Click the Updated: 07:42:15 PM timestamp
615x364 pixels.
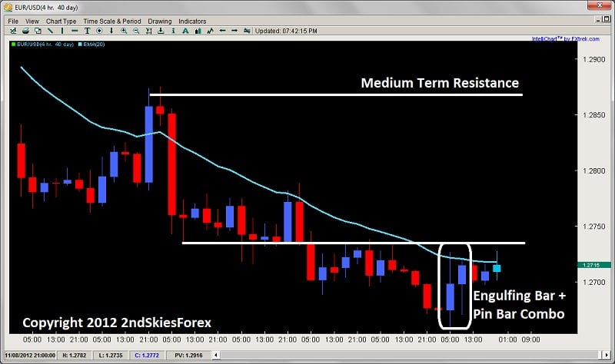click(286, 31)
